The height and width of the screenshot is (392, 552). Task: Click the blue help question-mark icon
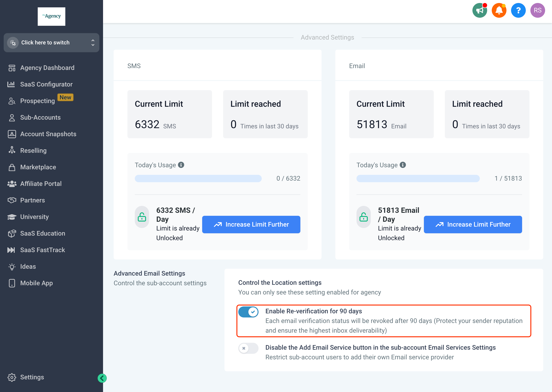coord(518,10)
